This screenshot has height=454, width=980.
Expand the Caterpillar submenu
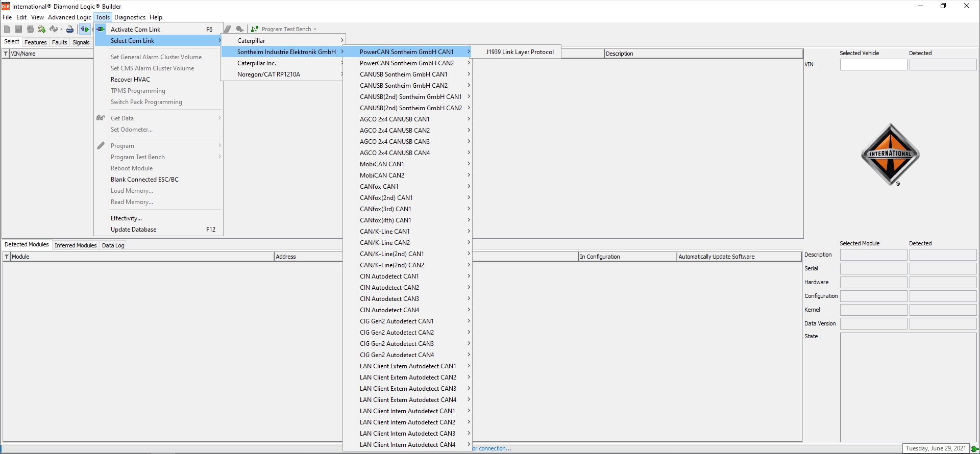pos(283,41)
